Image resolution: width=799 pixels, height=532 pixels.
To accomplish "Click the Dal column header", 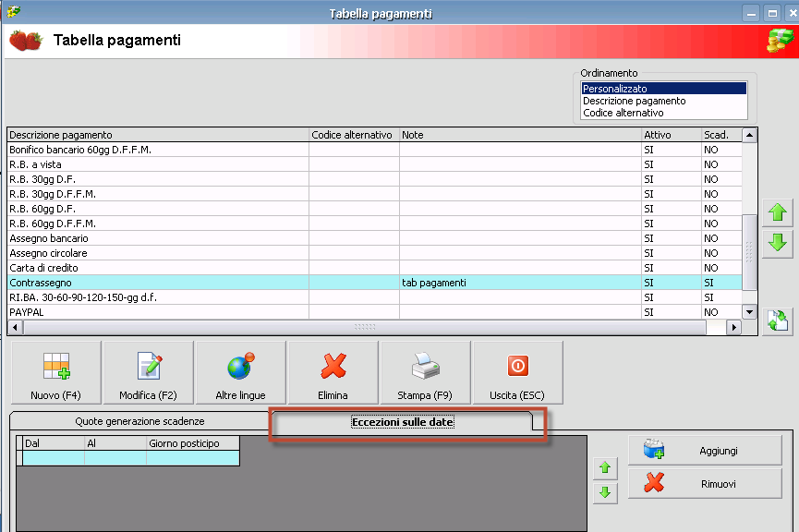I will (54, 443).
